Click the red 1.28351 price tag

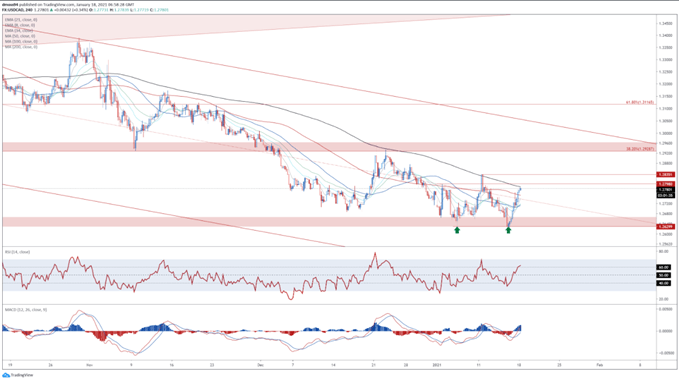666,174
